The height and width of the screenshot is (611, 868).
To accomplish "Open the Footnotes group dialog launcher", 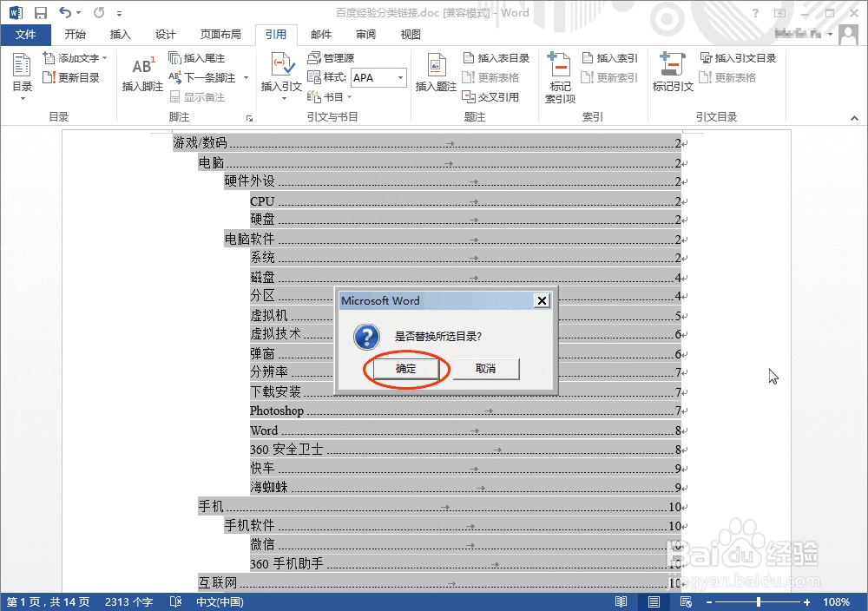I will (x=249, y=118).
